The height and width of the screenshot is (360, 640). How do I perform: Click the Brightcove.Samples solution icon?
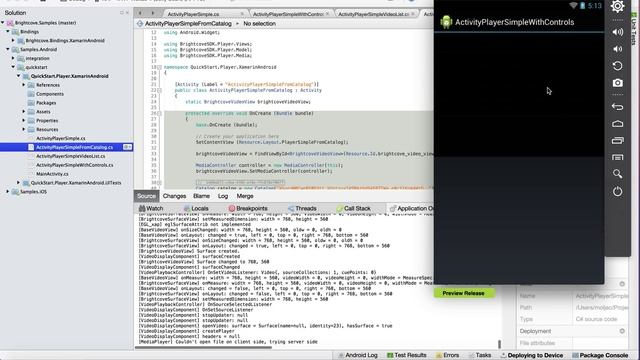tap(10, 23)
